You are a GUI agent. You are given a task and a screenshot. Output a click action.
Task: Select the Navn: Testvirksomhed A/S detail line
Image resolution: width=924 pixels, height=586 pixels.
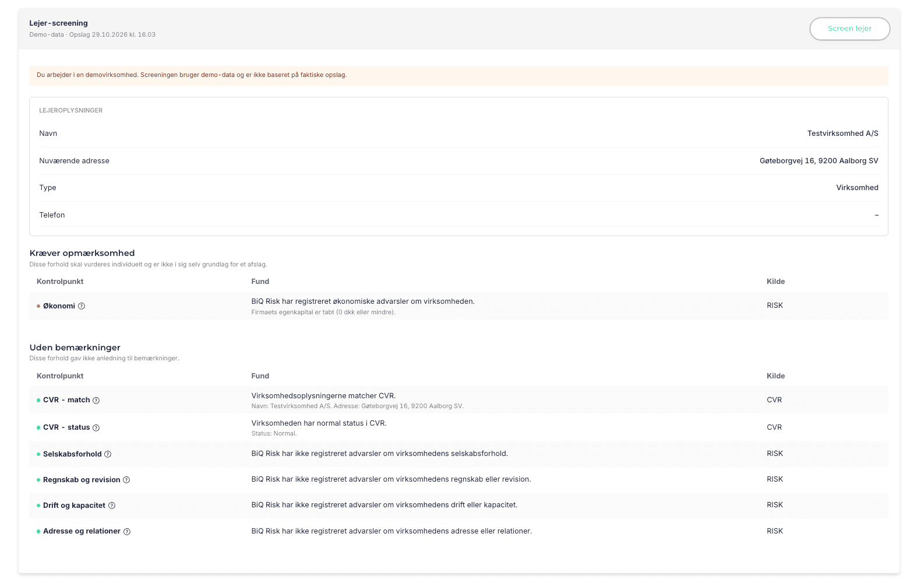[x=358, y=406]
